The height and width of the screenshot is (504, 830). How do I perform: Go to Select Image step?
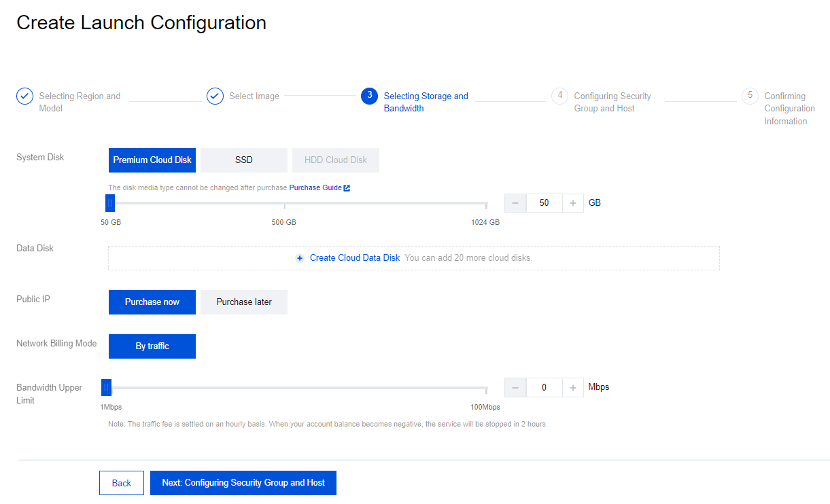pyautogui.click(x=254, y=96)
